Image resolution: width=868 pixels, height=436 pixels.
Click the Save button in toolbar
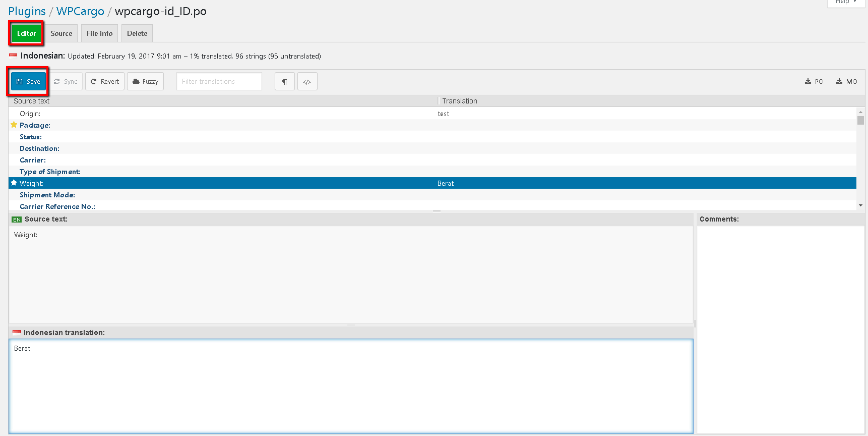pyautogui.click(x=28, y=81)
